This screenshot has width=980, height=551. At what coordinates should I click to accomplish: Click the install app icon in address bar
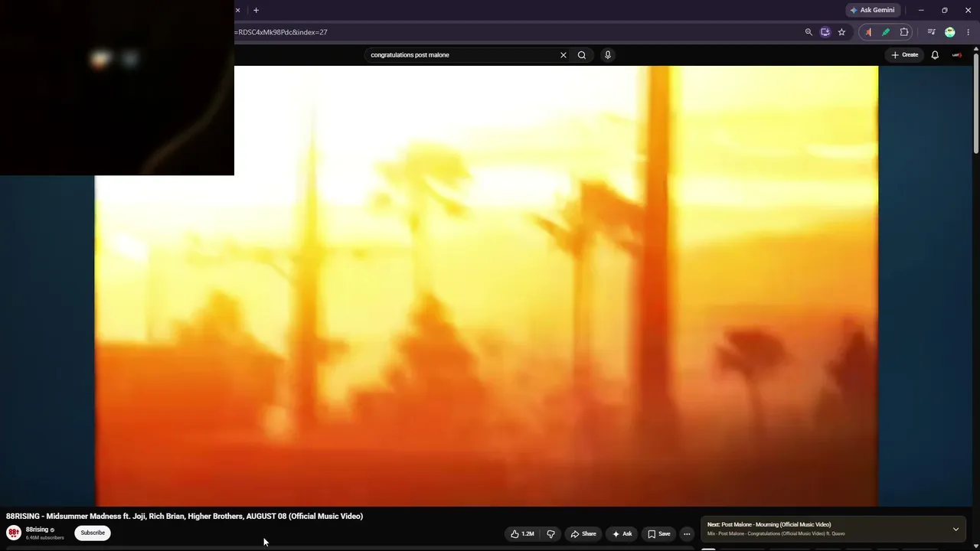click(x=825, y=32)
